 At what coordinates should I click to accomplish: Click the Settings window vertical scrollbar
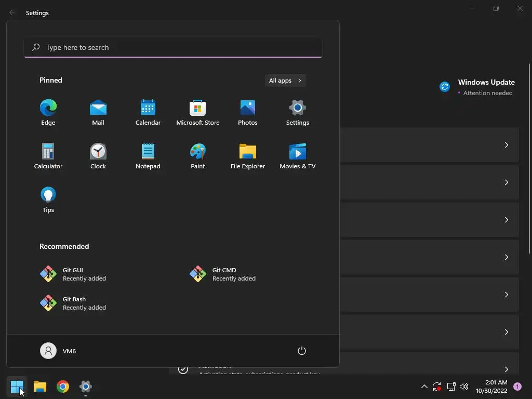[529, 158]
